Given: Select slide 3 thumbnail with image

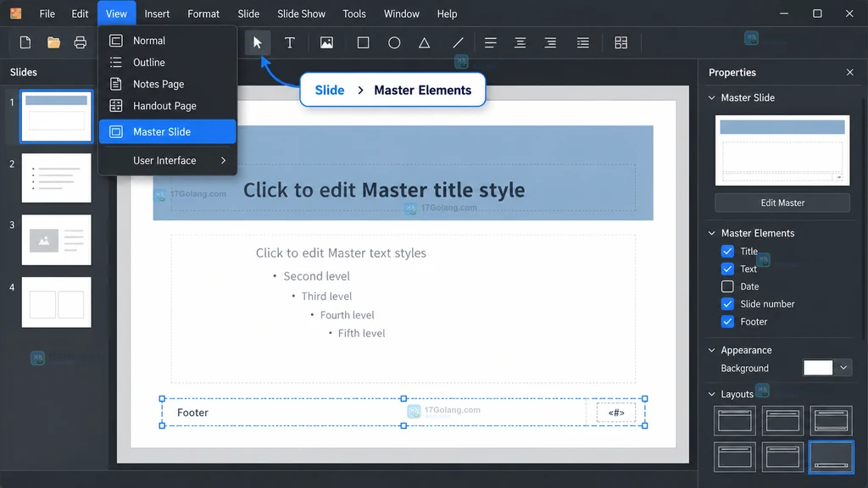Looking at the screenshot, I should click(x=57, y=240).
